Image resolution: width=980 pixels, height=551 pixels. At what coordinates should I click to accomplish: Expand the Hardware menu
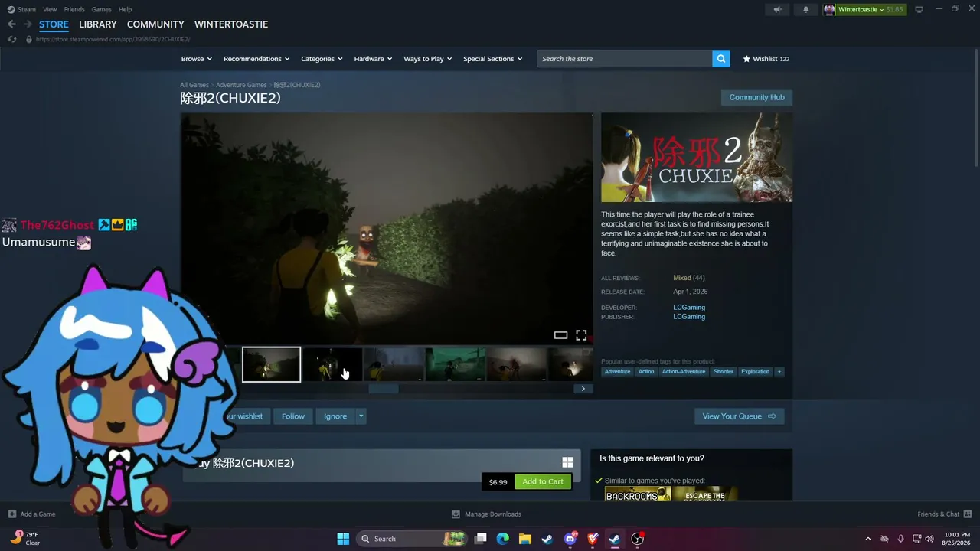point(373,59)
